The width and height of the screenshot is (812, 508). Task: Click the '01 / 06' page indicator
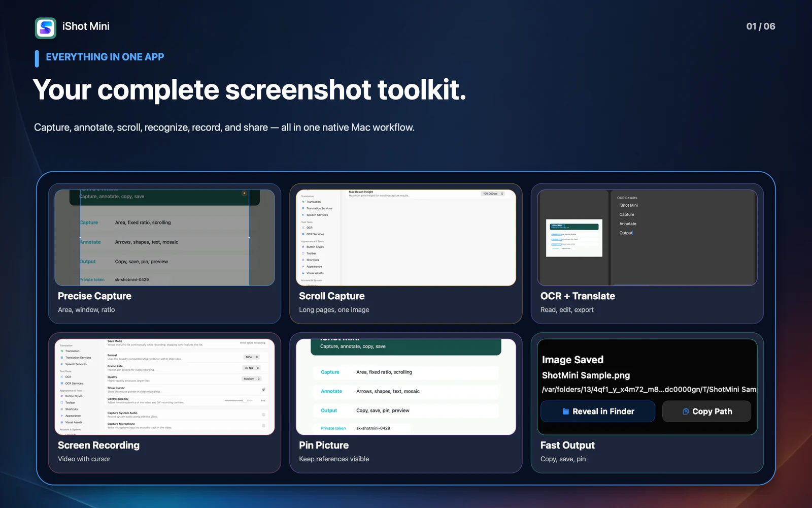click(761, 26)
